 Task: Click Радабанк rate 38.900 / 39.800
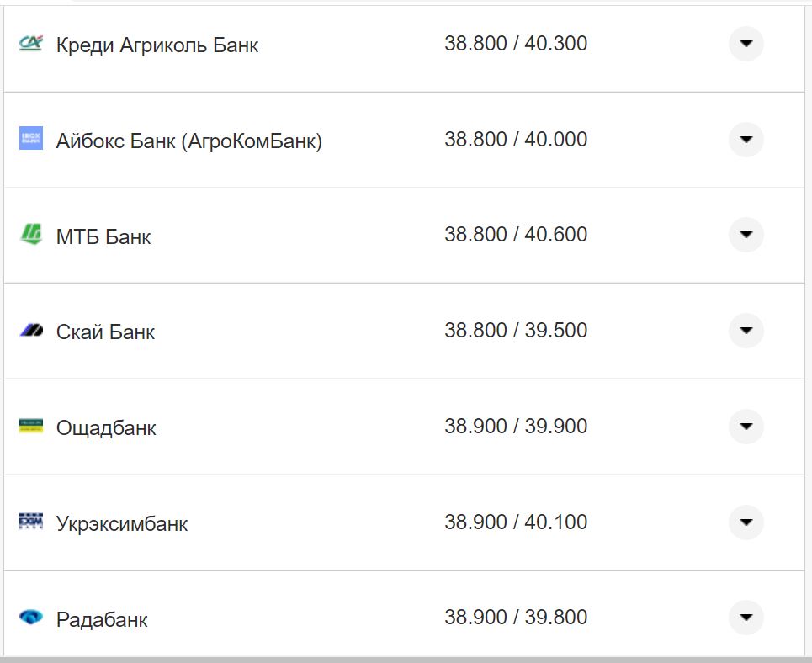click(516, 618)
